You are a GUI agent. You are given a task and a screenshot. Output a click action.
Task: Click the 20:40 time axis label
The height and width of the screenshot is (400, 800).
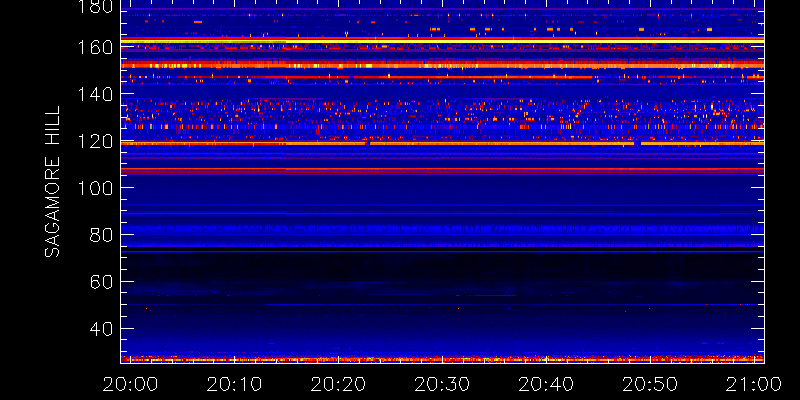(x=546, y=384)
